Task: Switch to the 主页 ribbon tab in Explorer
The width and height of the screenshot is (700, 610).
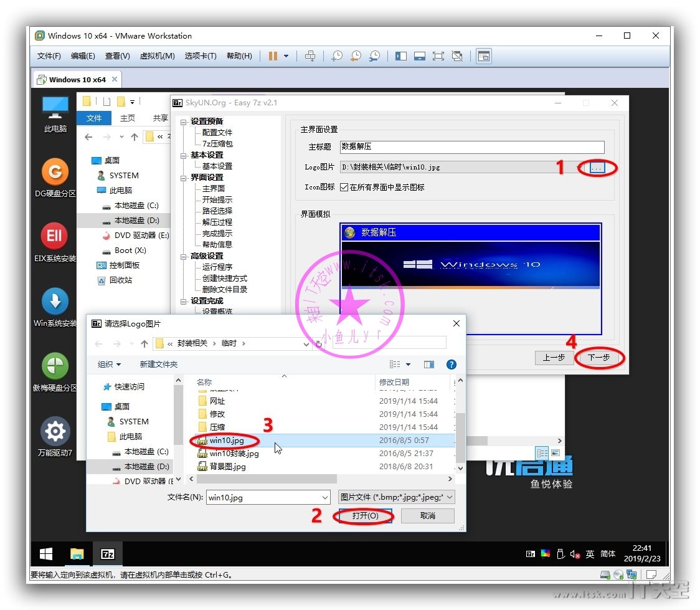Action: click(x=127, y=118)
